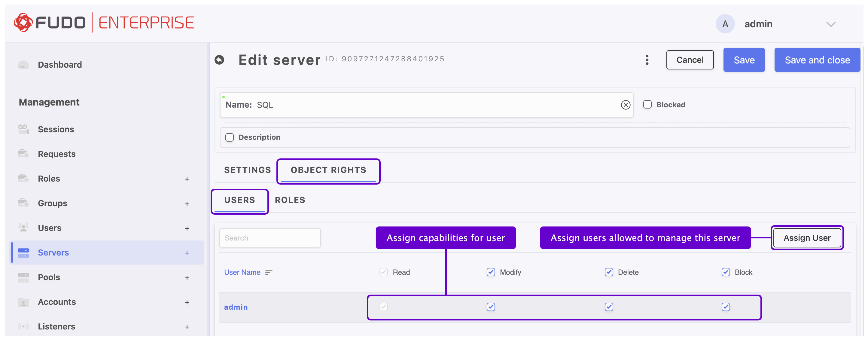Click the Sessions camera icon in sidebar
The height and width of the screenshot is (343, 868).
(23, 129)
